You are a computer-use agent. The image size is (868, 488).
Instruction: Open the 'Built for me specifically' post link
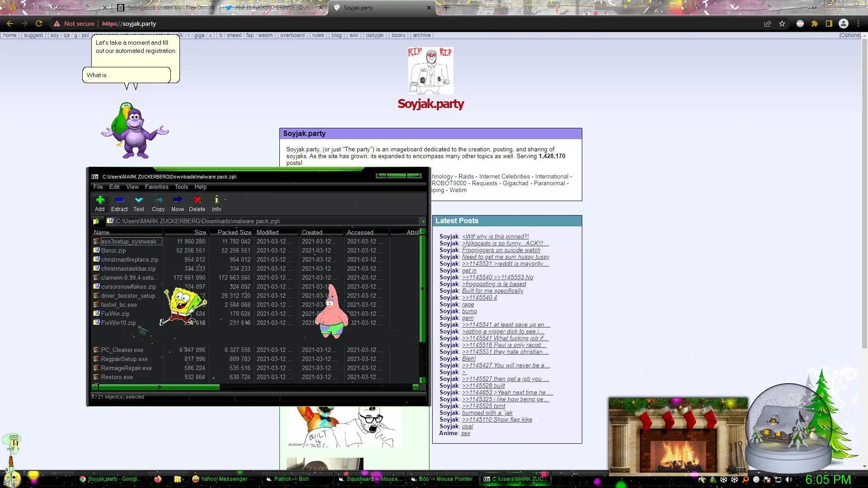coord(492,291)
